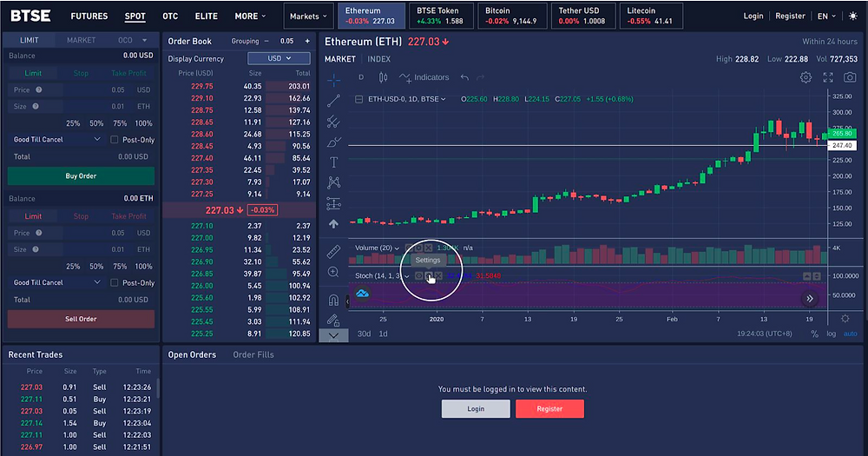Screen dimensions: 868x456
Task: Open the EN language dropdown
Action: pos(826,16)
